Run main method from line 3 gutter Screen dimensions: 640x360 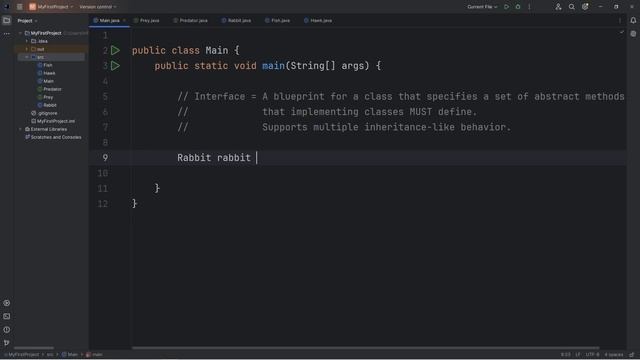tap(116, 65)
